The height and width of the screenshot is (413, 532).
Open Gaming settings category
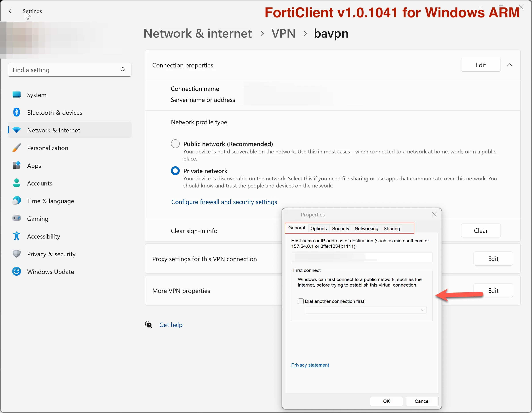[x=70, y=218]
